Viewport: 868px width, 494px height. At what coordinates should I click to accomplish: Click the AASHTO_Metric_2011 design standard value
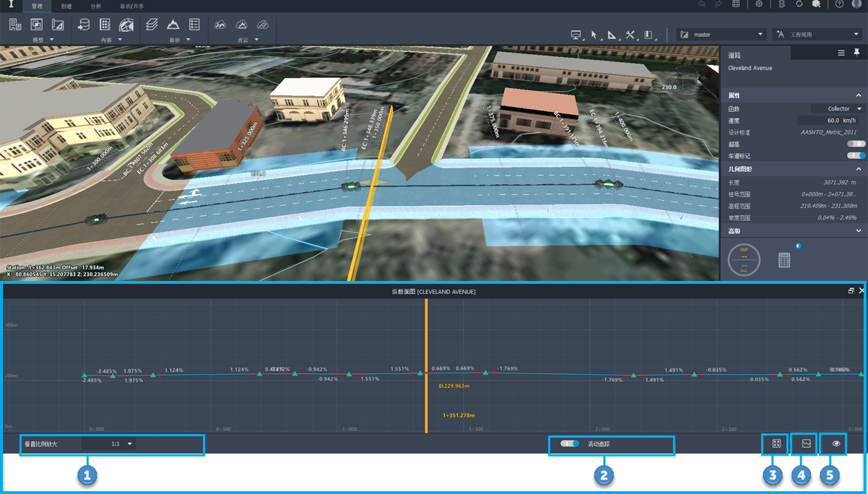(x=828, y=132)
